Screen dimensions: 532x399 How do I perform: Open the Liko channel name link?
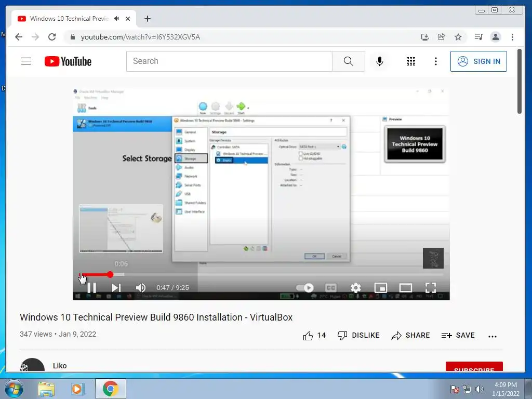point(60,366)
